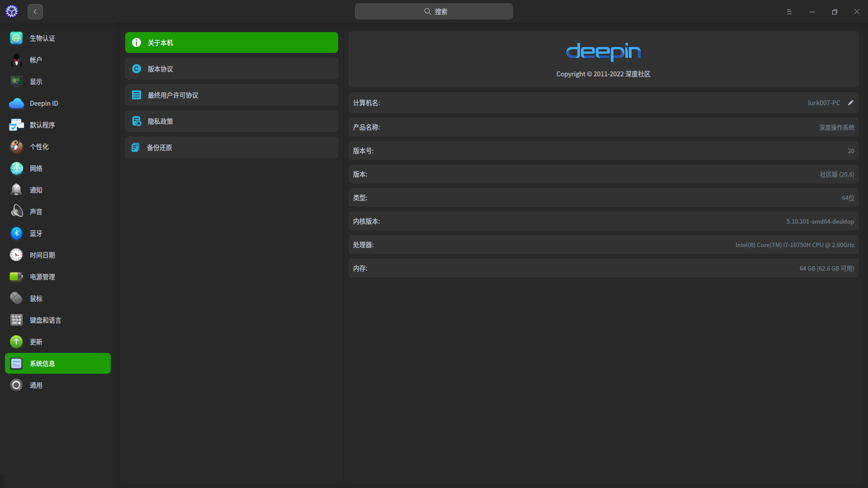Select the 版本协议 menu entry

(x=231, y=69)
